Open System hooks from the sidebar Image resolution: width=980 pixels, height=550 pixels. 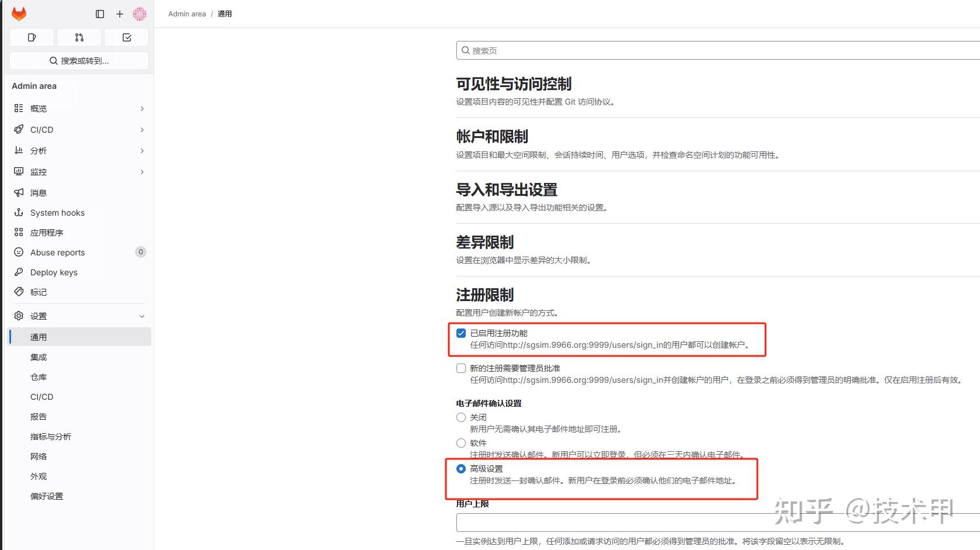tap(57, 213)
